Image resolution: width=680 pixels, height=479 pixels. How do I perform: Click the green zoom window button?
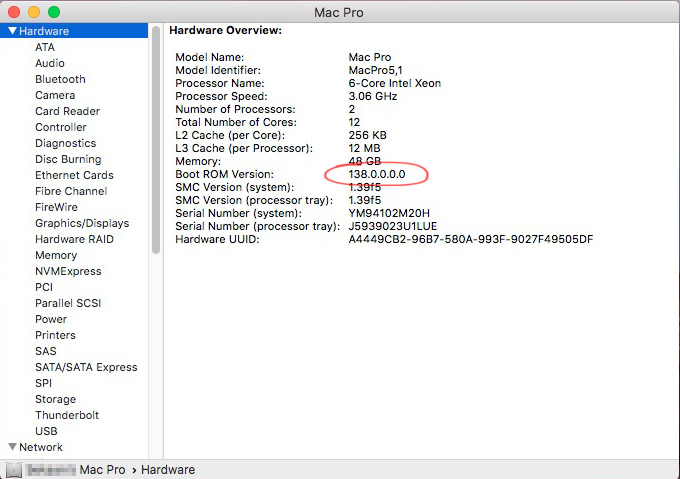(54, 12)
